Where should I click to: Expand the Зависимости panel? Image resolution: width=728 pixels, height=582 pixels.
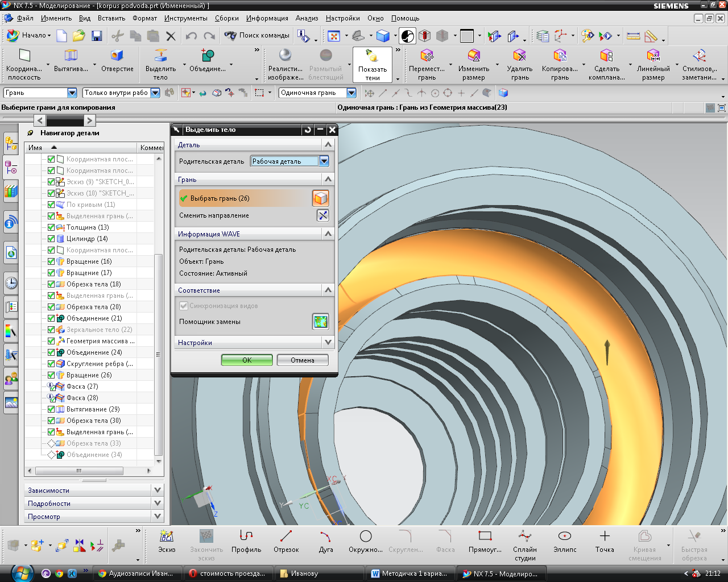158,490
